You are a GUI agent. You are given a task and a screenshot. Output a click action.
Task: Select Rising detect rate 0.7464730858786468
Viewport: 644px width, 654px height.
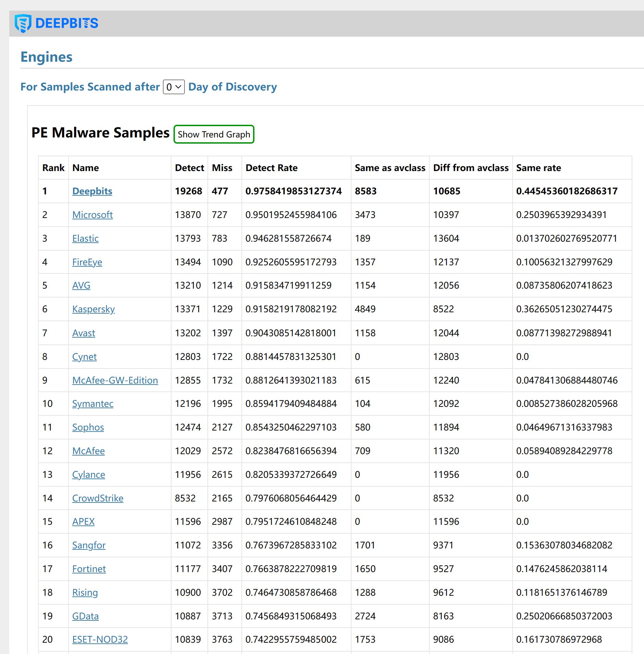pyautogui.click(x=291, y=593)
